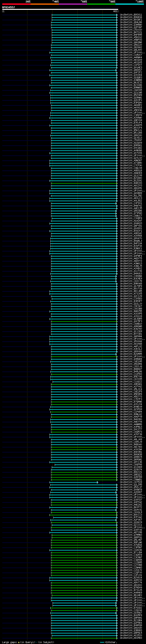Select hit label UniRef100_B2I9R4
Screen dimensions: 146x644
click(131, 620)
